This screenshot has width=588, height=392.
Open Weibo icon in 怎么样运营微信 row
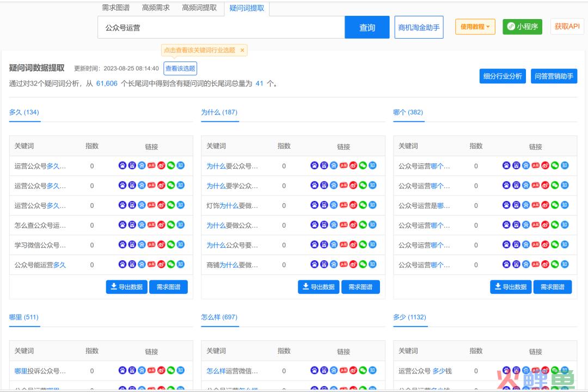[x=353, y=370]
